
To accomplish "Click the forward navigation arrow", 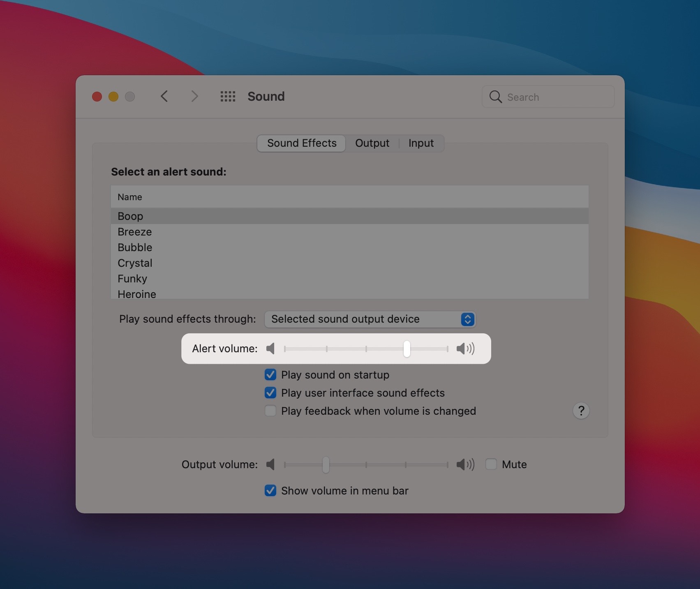I will (194, 96).
